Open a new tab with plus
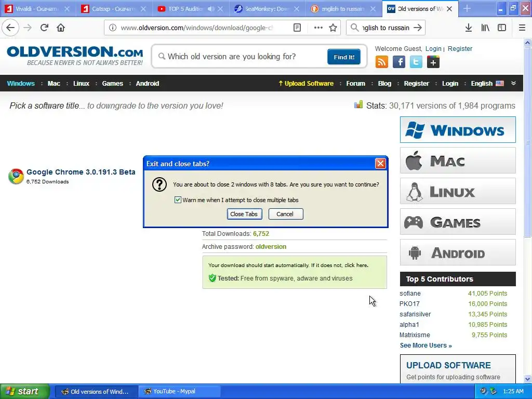The width and height of the screenshot is (532, 399). (467, 8)
